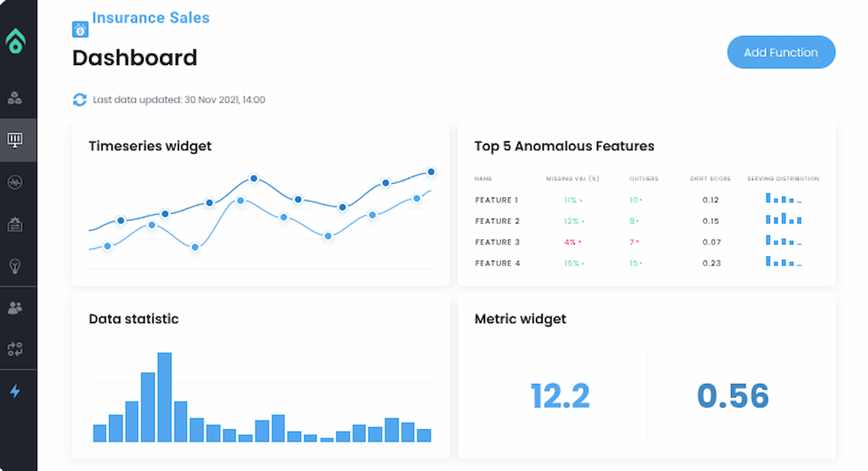Viewport: 868px width, 471px height.
Task: Open the Insurance Sales project link
Action: click(151, 18)
